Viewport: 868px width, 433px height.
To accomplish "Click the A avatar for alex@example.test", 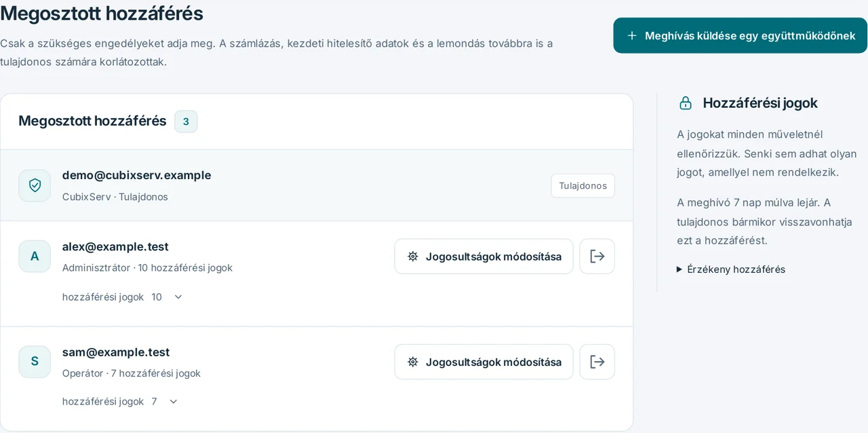I will [35, 256].
